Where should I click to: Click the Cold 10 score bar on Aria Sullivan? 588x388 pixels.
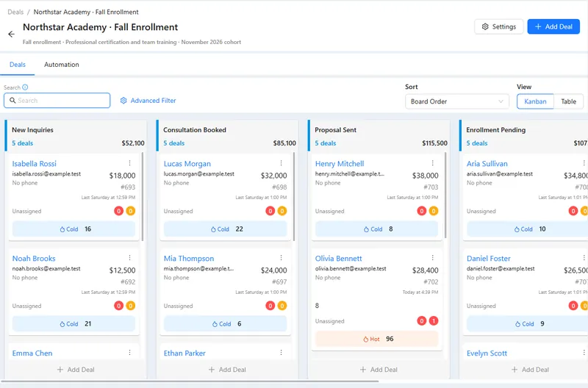[528, 229]
